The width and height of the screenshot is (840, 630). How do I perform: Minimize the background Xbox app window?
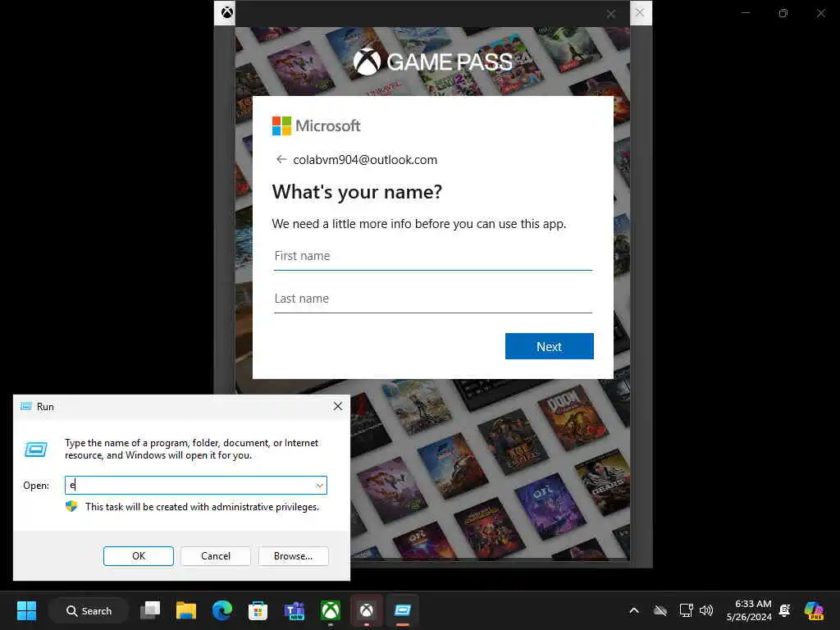[x=746, y=13]
